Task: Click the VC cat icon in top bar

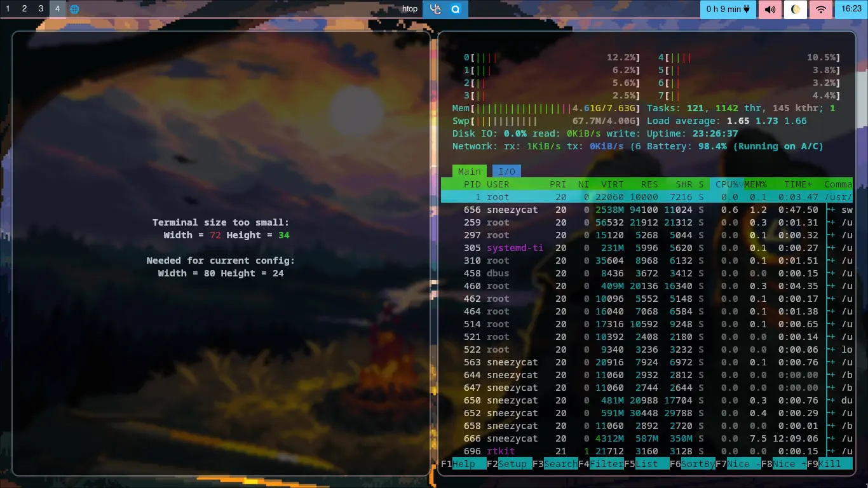Action: pyautogui.click(x=435, y=9)
